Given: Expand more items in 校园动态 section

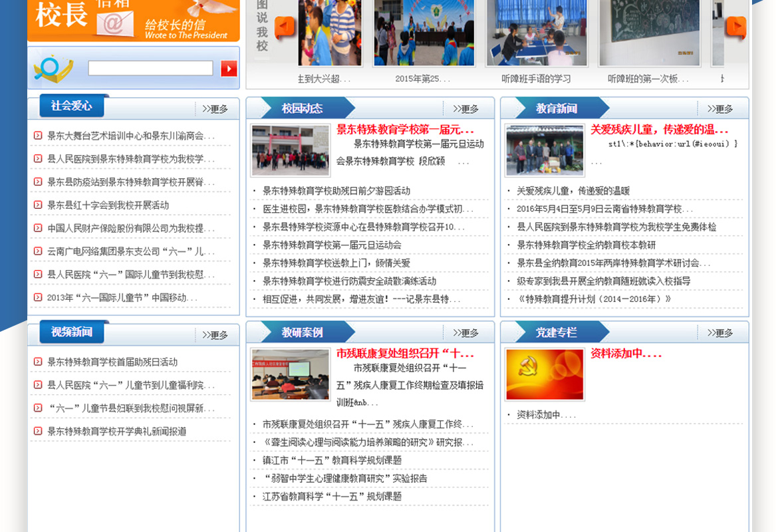Looking at the screenshot, I should tap(466, 109).
